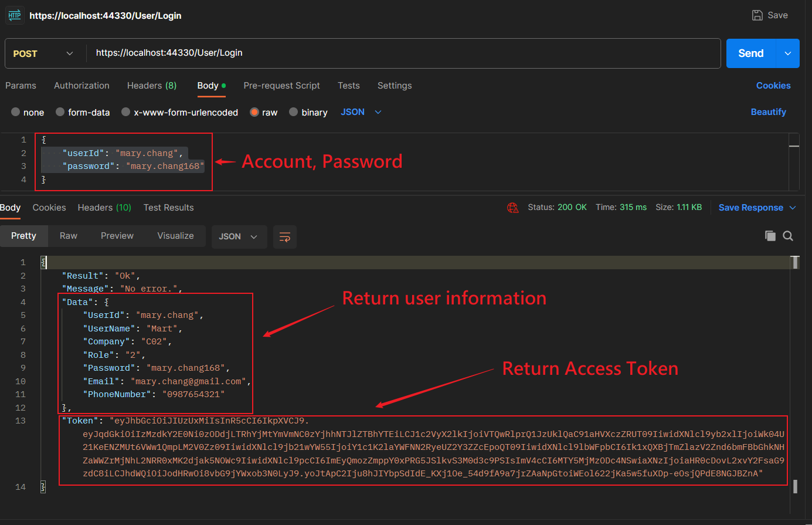The image size is (812, 525).
Task: Select the binary body type radio button
Action: [x=293, y=112]
